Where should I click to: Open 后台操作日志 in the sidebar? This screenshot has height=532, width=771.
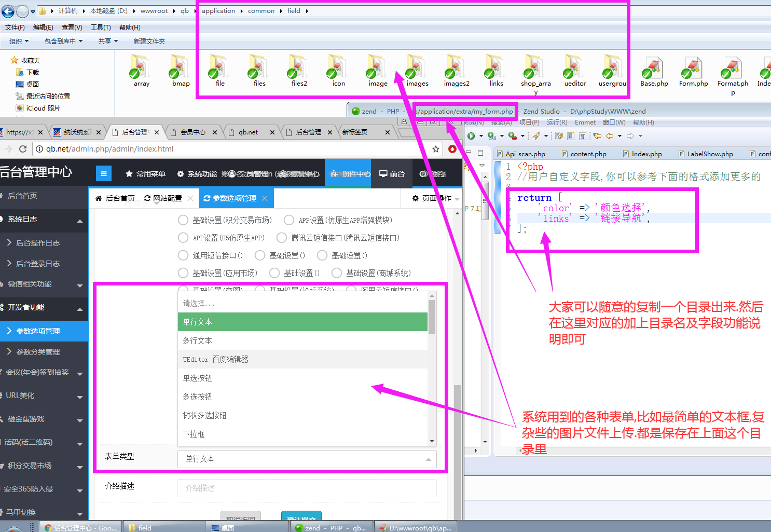[x=38, y=243]
